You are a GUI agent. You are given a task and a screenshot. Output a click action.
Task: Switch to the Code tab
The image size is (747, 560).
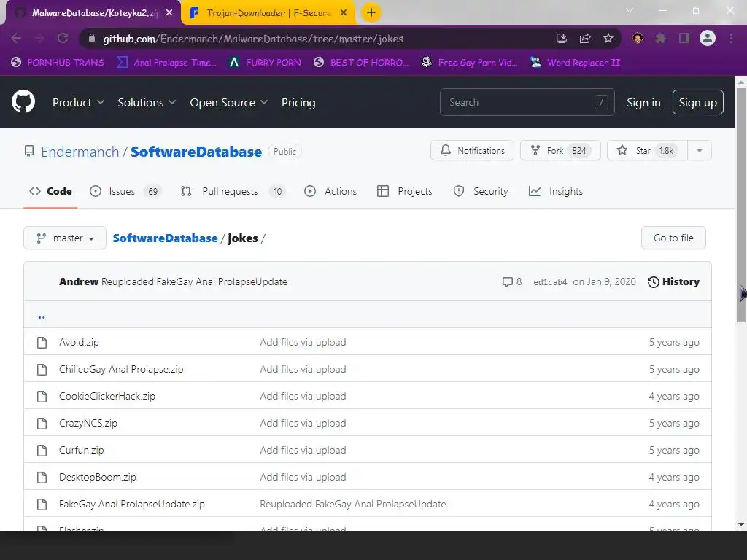pyautogui.click(x=50, y=192)
